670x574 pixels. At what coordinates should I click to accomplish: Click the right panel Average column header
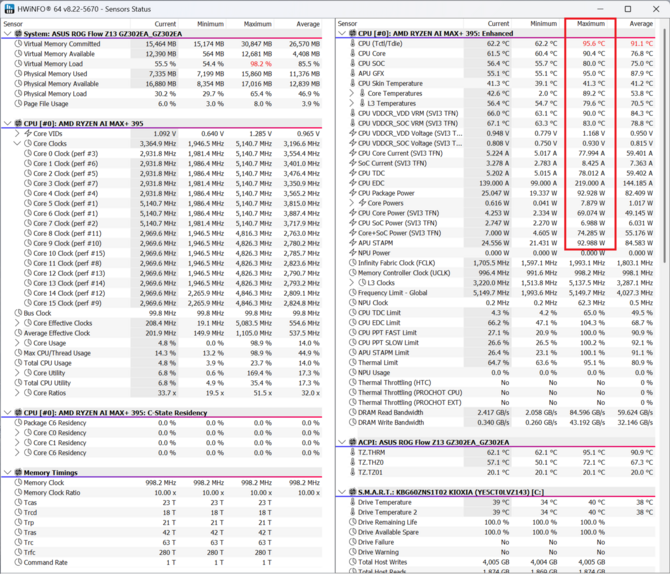pos(632,24)
